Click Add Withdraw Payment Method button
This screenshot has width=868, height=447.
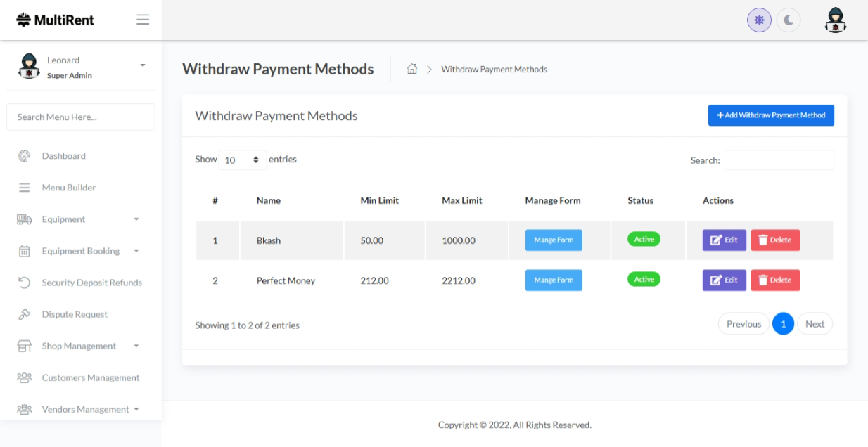tap(771, 115)
